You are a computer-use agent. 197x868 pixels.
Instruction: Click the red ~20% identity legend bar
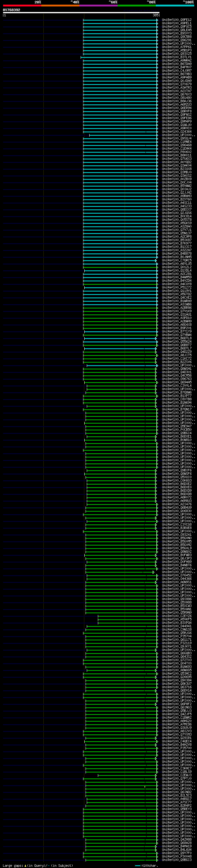22,6
